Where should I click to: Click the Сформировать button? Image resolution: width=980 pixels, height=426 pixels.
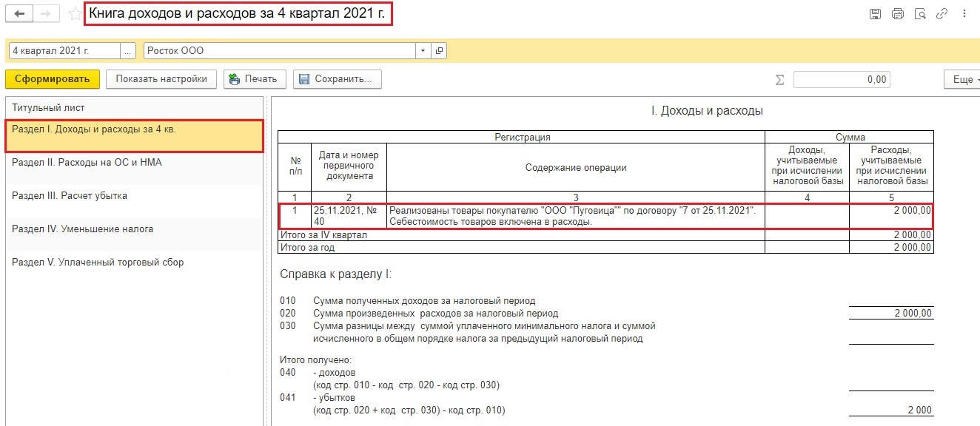[x=52, y=79]
